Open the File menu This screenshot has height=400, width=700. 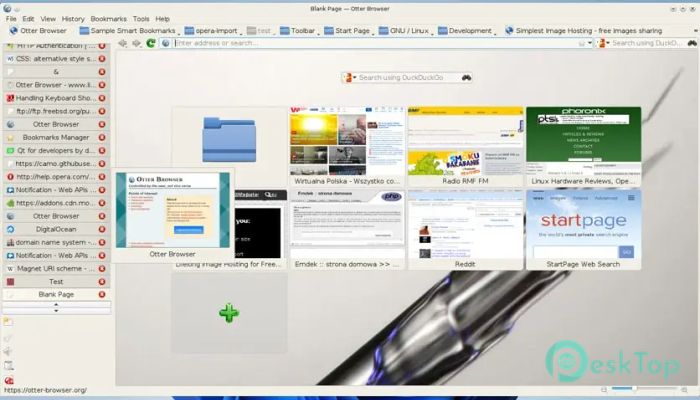click(x=11, y=19)
